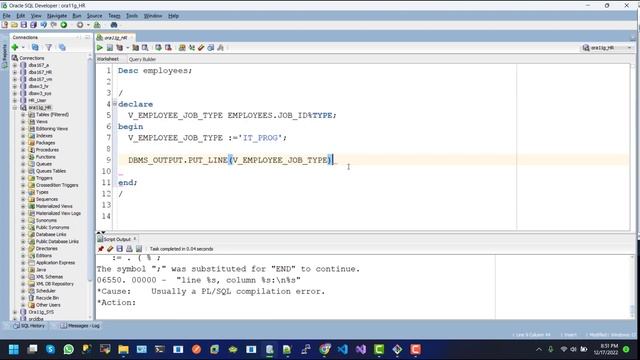Click the eraser Clear icon in Script Output

pyautogui.click(x=110, y=249)
